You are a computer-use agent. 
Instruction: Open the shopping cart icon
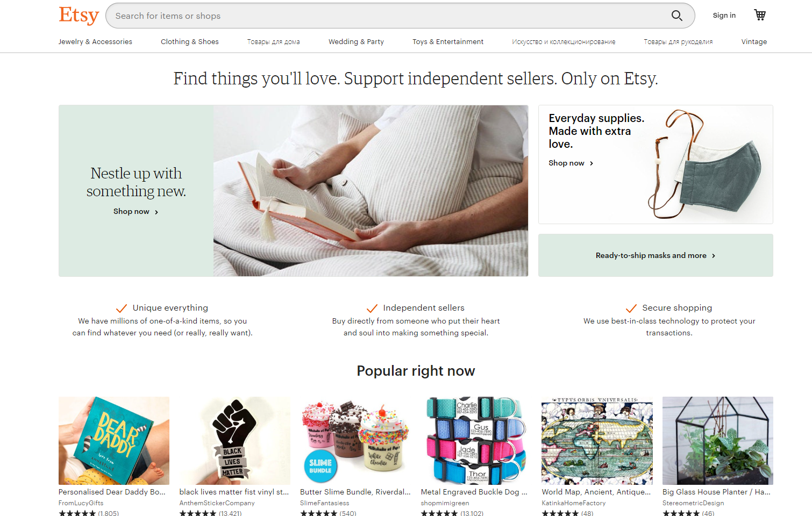pos(760,15)
